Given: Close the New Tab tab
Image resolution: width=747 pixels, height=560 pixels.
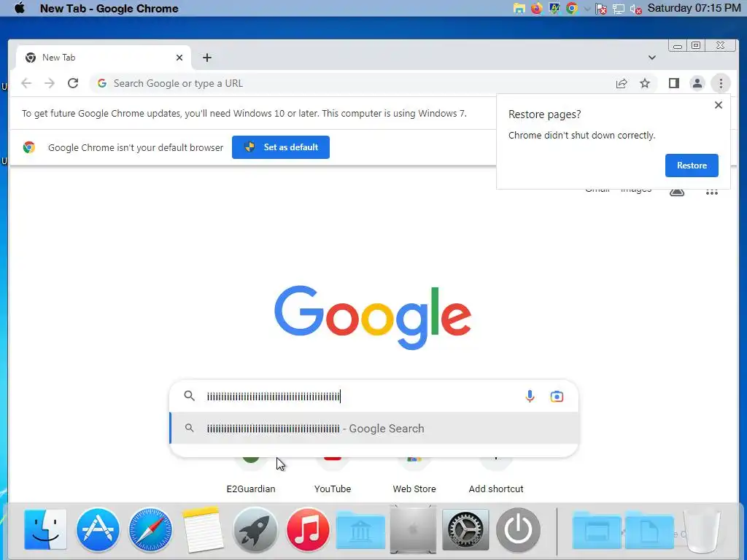Looking at the screenshot, I should [179, 58].
